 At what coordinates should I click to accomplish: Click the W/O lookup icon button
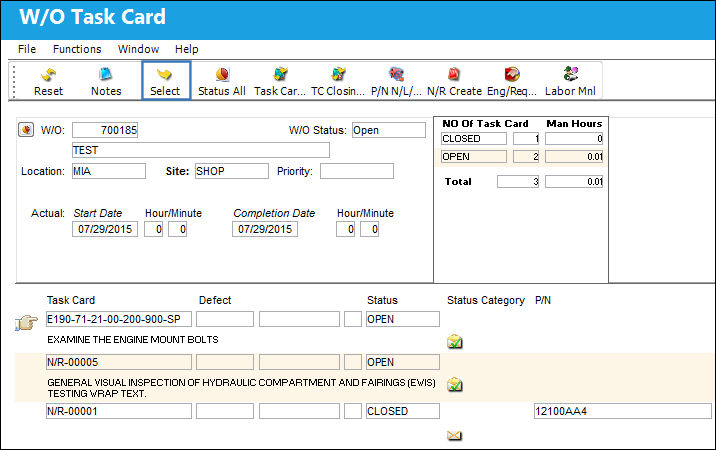click(x=26, y=130)
